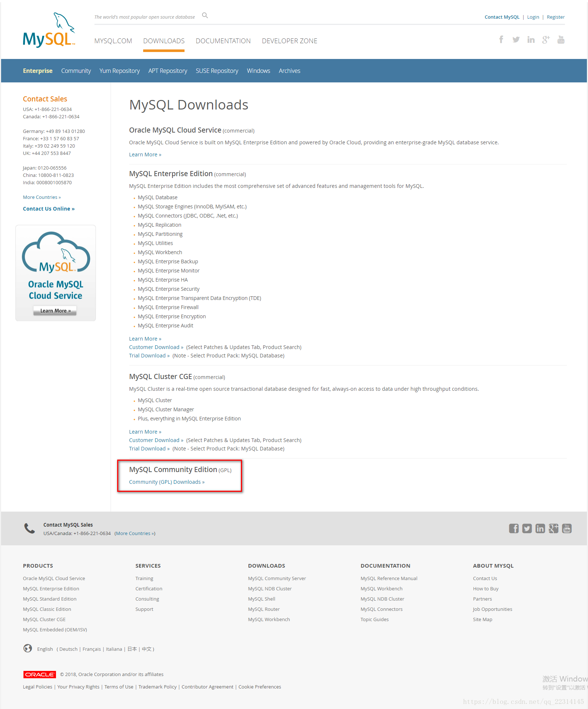Open Terms of Use footer link
This screenshot has height=709, width=588.
click(x=119, y=687)
